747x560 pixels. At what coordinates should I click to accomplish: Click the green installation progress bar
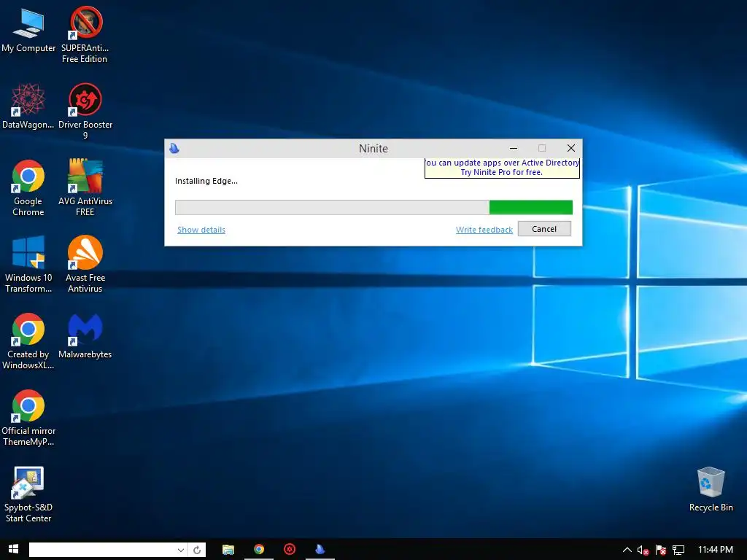point(373,207)
